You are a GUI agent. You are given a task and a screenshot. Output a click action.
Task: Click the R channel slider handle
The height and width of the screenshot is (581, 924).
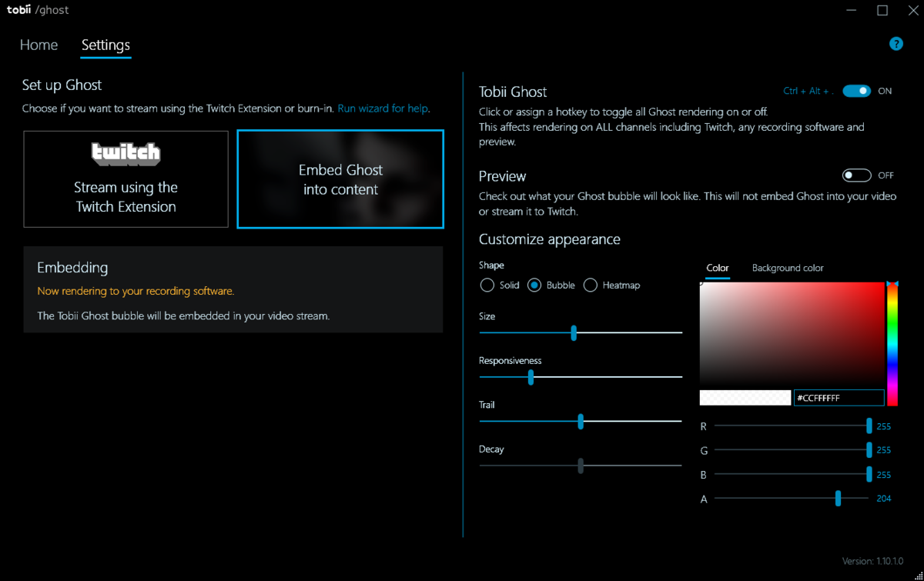(x=869, y=426)
